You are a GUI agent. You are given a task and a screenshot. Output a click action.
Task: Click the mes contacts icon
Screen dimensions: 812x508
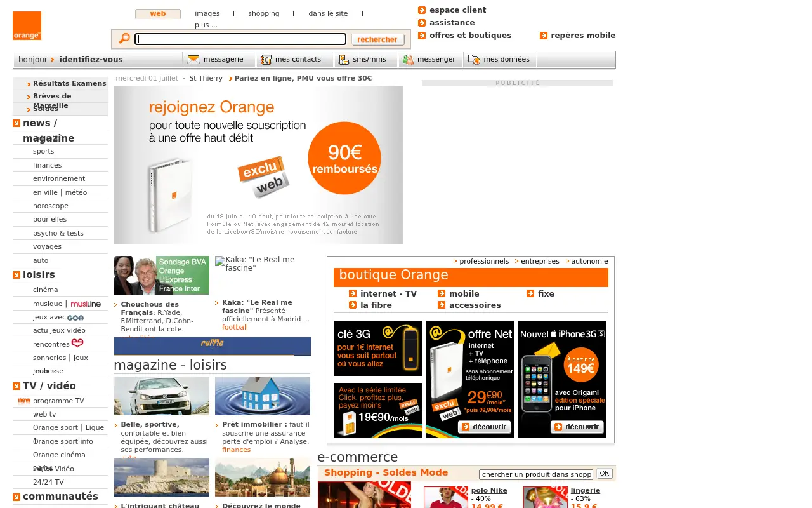click(266, 60)
